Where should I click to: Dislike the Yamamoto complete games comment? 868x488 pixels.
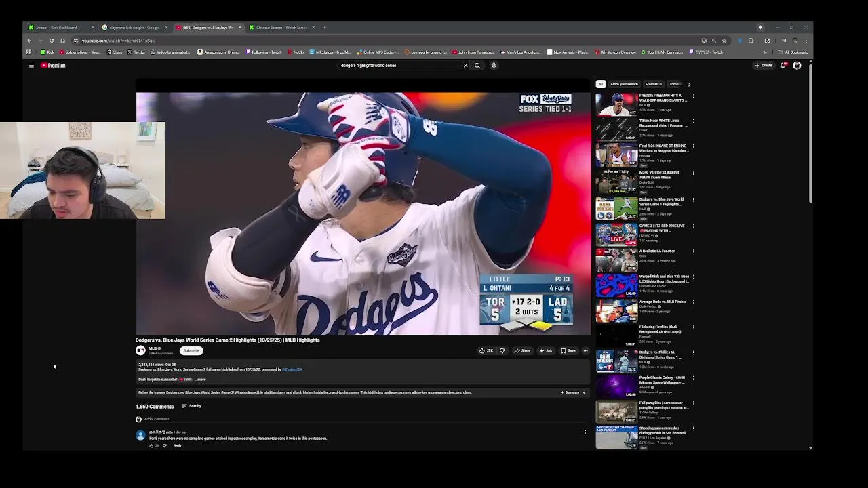tap(164, 445)
